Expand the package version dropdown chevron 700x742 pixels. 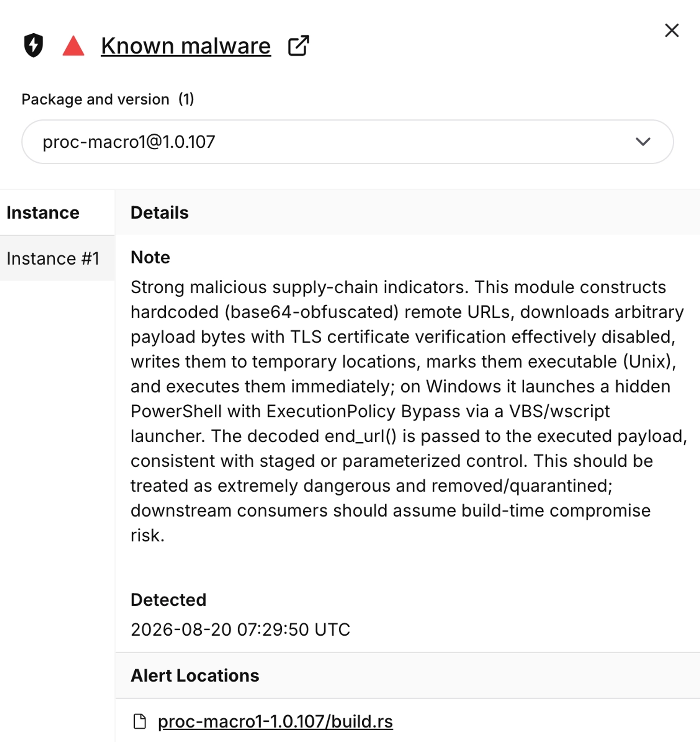[x=643, y=142]
